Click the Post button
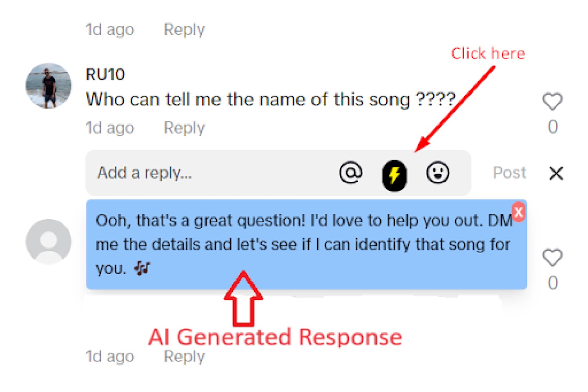Screen dimensions: 588x392 pos(509,172)
